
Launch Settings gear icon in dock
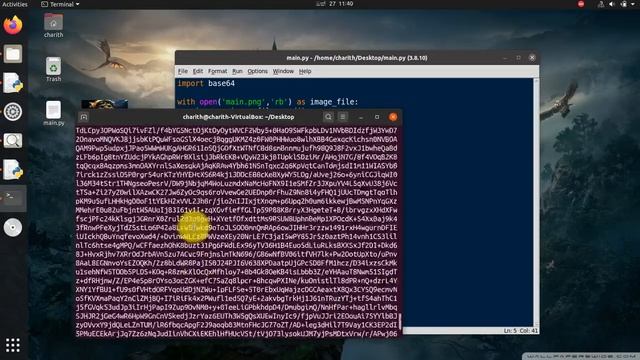click(x=13, y=112)
